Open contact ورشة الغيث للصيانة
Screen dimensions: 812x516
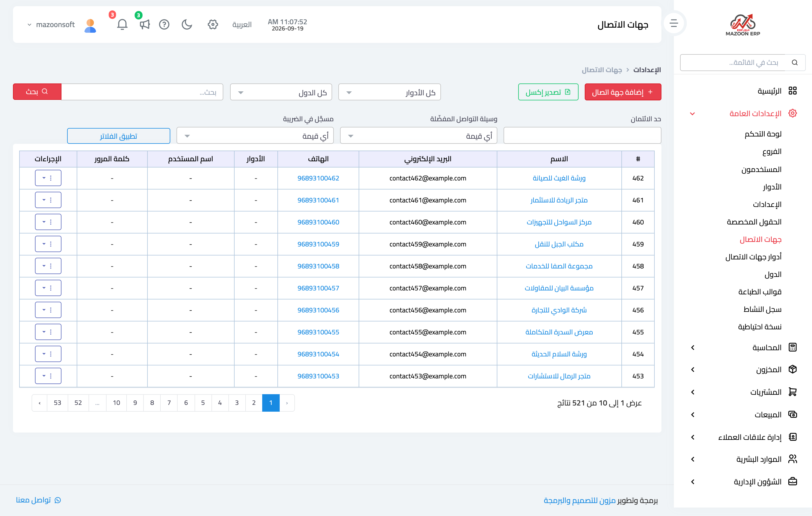(559, 178)
